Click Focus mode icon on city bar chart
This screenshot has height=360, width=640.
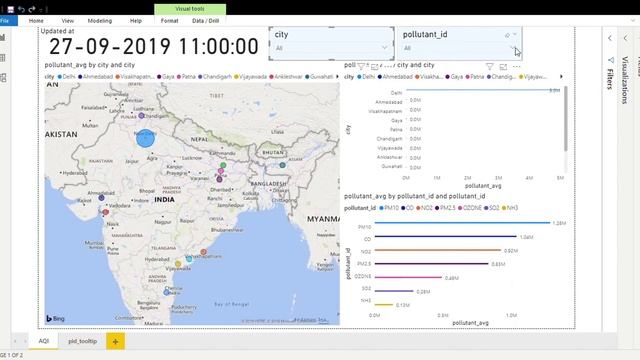click(503, 66)
